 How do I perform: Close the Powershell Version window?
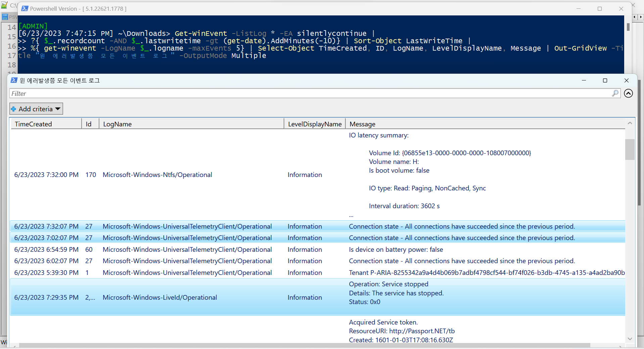[621, 9]
